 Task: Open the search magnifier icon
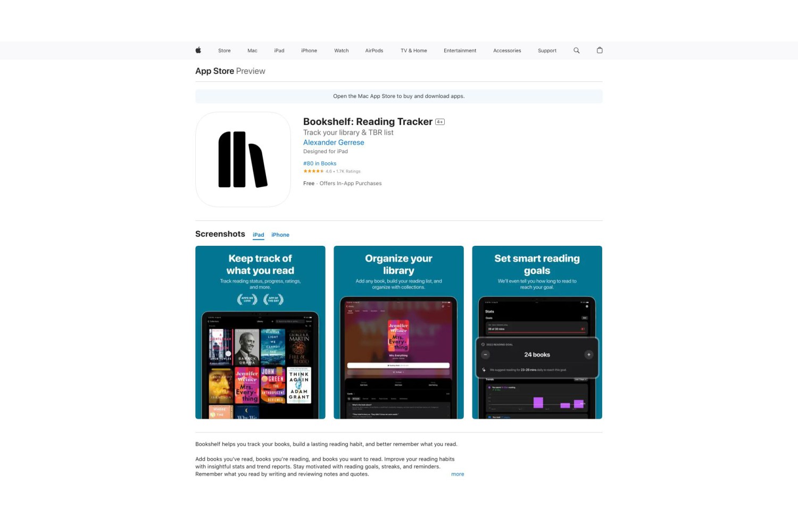(x=576, y=51)
